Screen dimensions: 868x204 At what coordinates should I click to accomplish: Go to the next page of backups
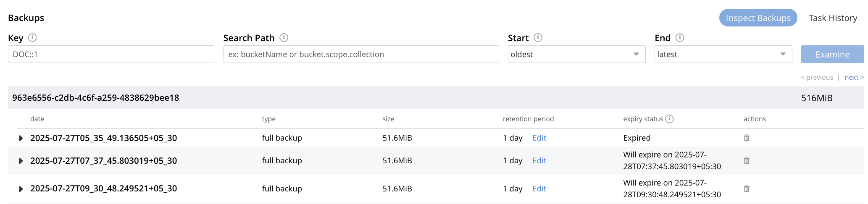tap(854, 78)
